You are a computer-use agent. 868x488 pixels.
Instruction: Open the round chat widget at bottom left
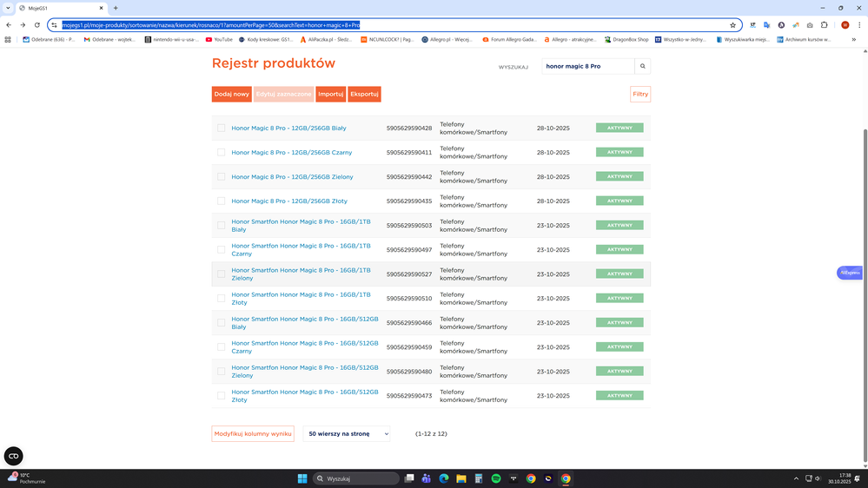point(14,456)
